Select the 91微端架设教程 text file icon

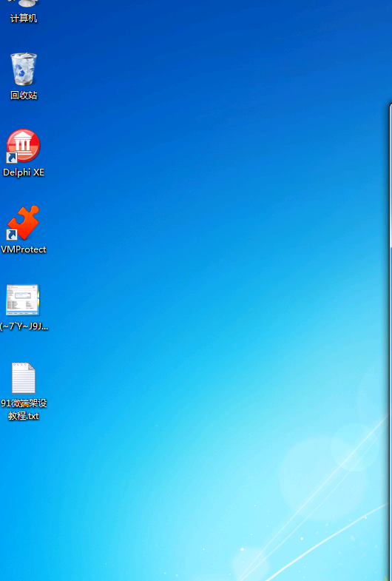point(24,377)
